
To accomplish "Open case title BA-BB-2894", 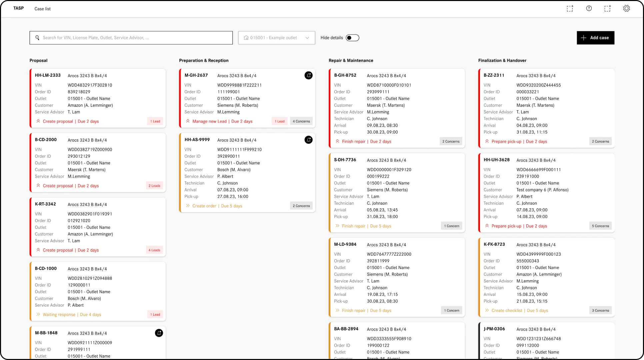I will pos(346,329).
